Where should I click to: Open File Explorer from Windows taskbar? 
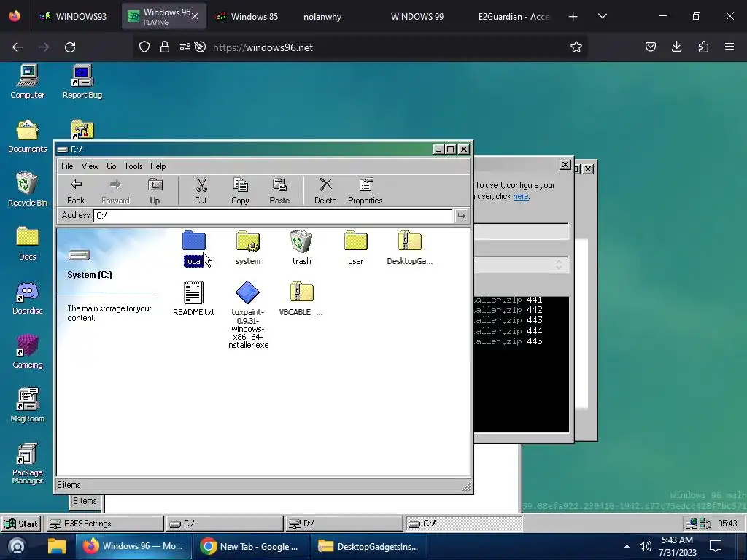click(x=57, y=547)
